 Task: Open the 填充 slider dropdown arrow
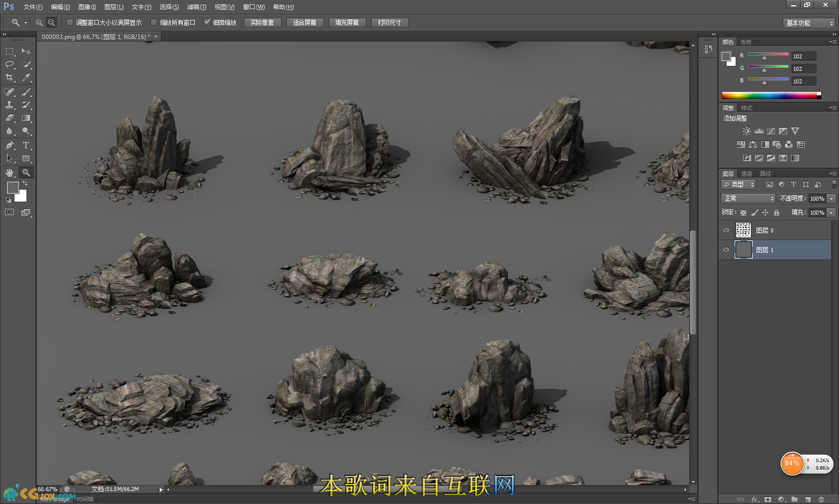click(x=832, y=213)
